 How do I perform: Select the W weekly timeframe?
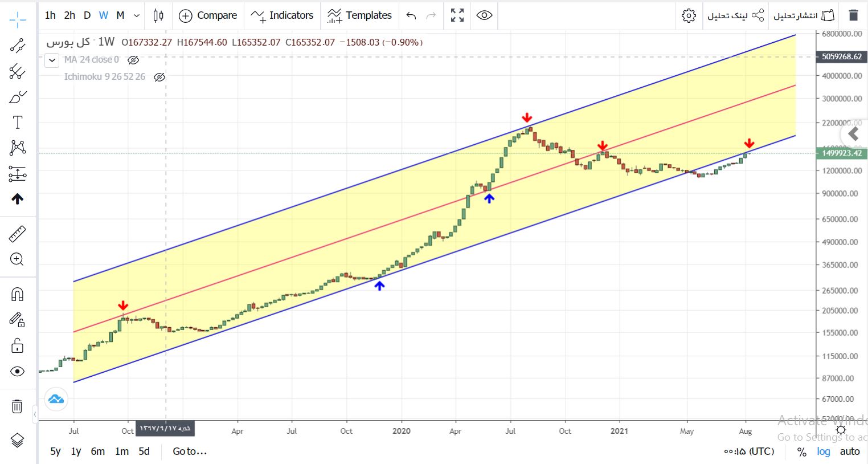coord(103,15)
